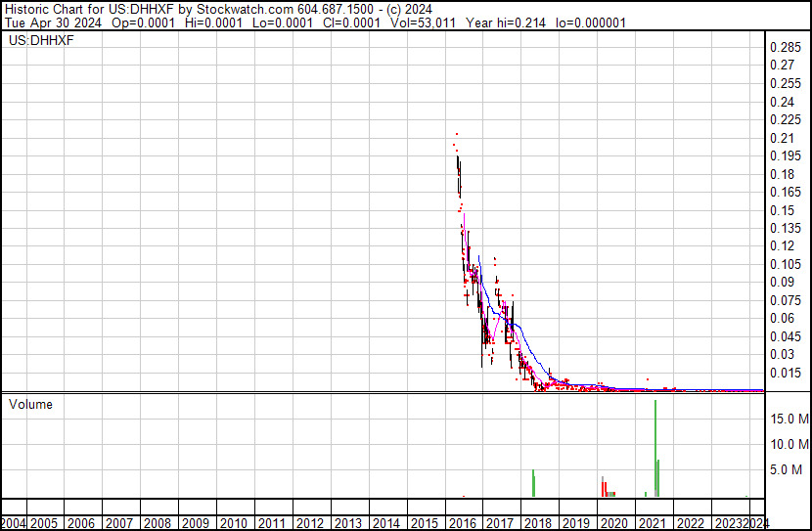Screen dimensions: 812x531
Task: Click the Year hi=0.214 value
Action: (506, 22)
